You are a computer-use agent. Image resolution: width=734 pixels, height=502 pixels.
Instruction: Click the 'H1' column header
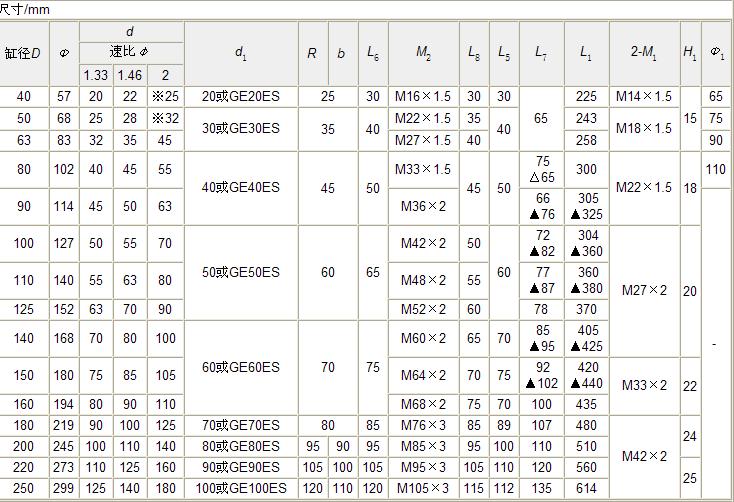click(x=690, y=53)
